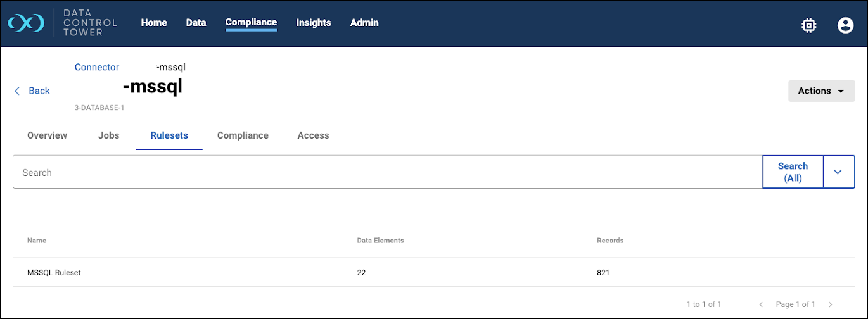Go to previous page arrow
Viewport: 868px width, 319px height.
click(761, 304)
